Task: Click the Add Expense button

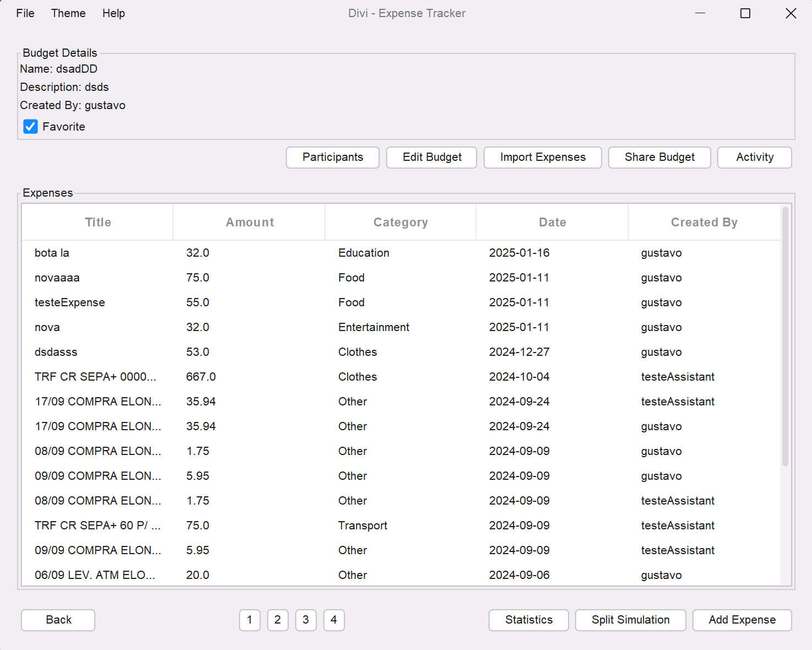Action: coord(742,620)
